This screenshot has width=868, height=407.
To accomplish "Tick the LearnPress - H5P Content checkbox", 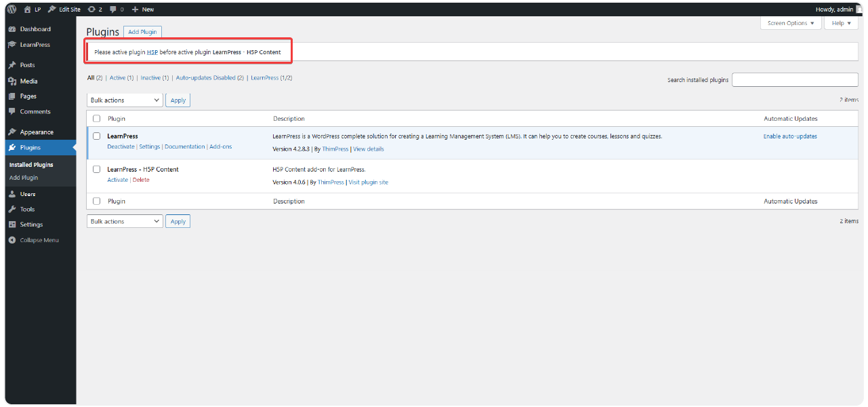I will click(x=96, y=170).
